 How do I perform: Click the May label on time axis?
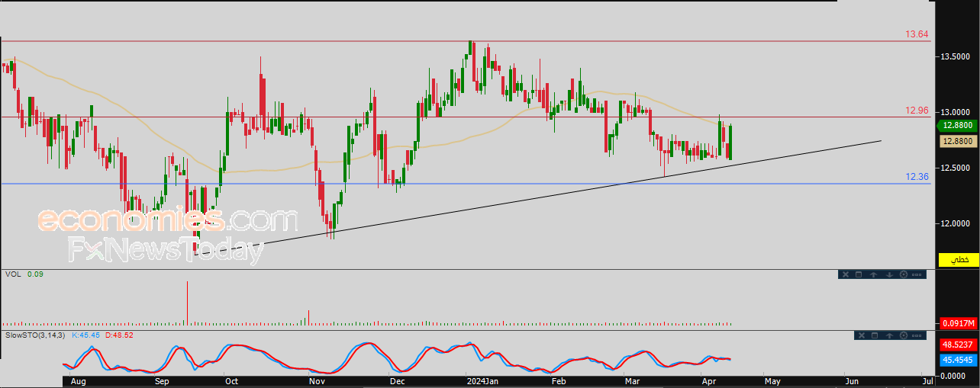[x=772, y=380]
